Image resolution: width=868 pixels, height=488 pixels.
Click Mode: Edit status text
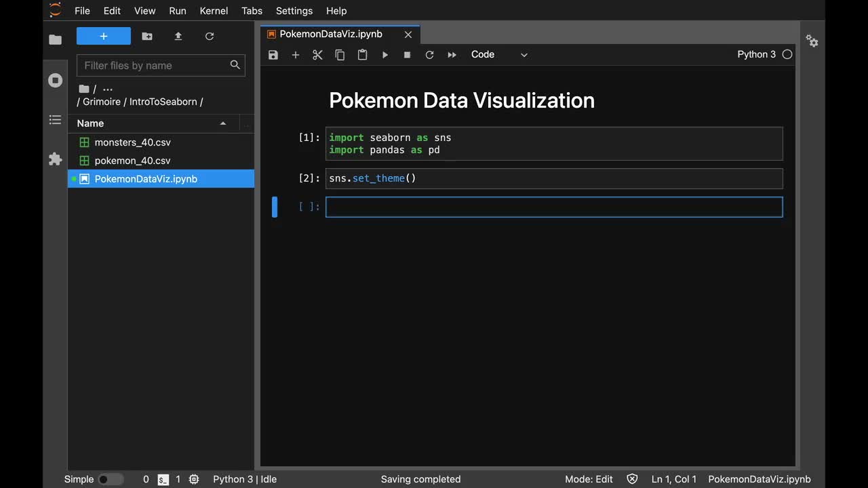(x=589, y=479)
